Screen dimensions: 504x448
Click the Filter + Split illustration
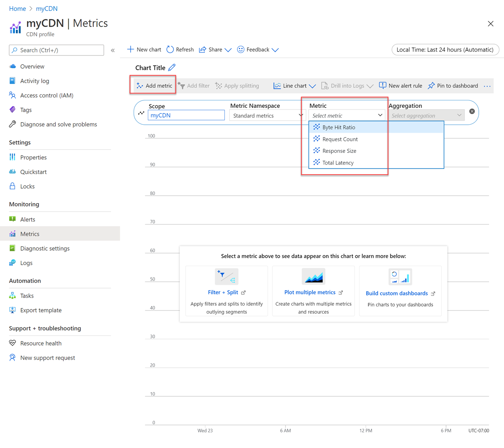227,277
